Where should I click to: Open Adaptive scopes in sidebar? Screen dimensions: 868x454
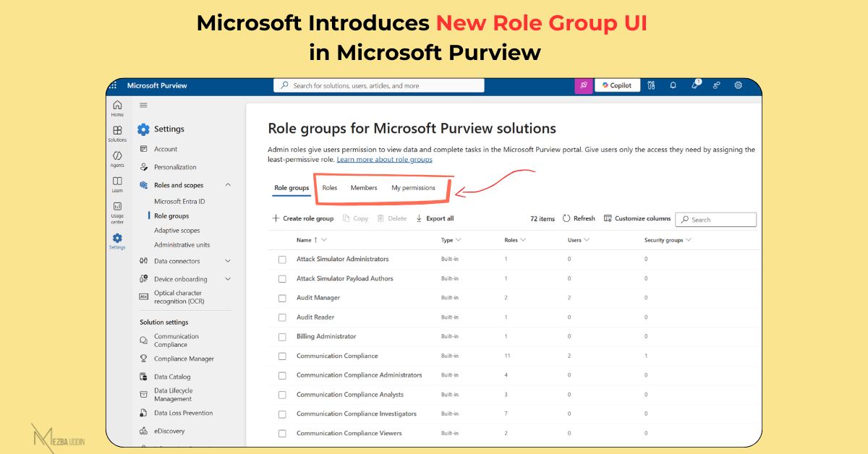point(176,231)
